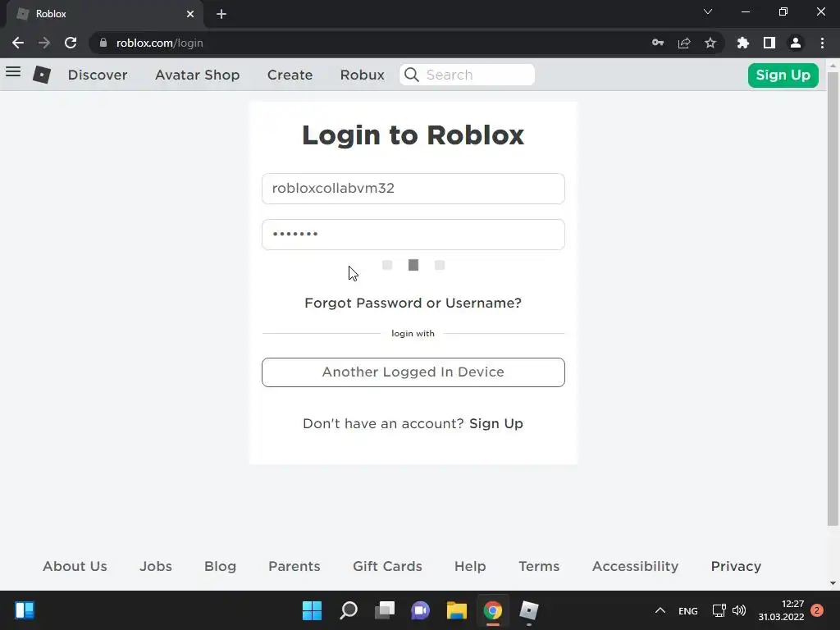Viewport: 840px width, 630px height.
Task: Open the Gift Cards footer link
Action: (387, 566)
